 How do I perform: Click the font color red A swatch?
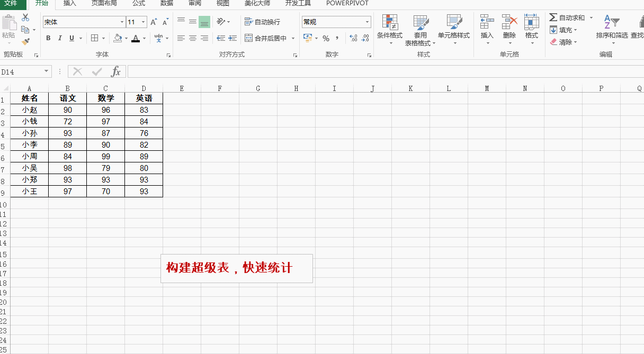click(x=136, y=38)
